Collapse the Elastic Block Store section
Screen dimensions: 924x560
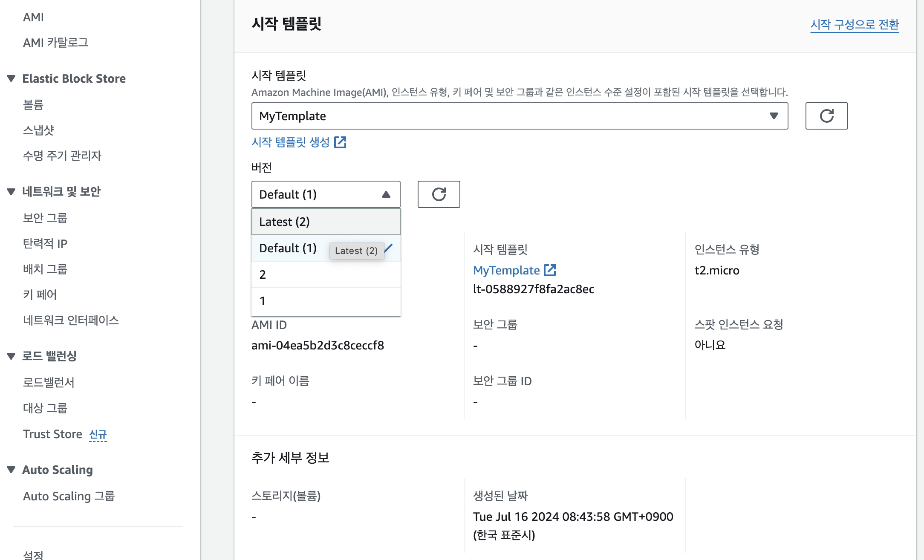(x=12, y=78)
